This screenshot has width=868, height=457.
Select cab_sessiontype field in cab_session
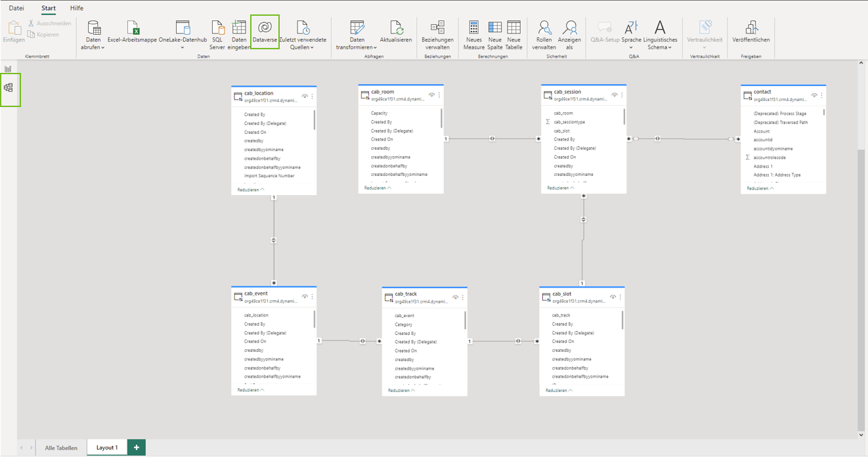coord(569,121)
